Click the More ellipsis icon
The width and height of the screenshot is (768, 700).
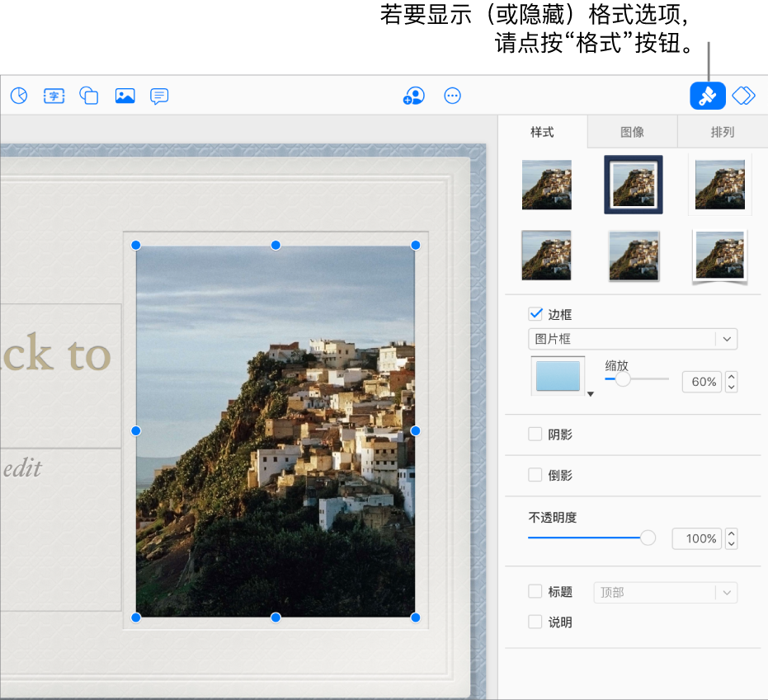[x=452, y=96]
